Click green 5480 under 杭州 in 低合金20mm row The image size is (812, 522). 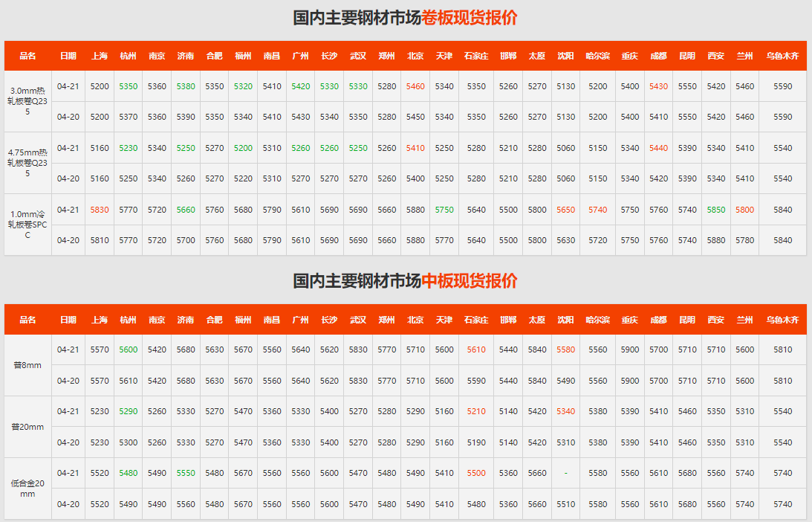(x=129, y=473)
